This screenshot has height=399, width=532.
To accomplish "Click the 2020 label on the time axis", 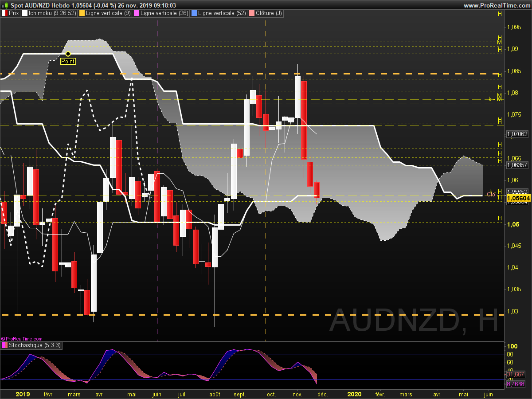I will pos(355,394).
